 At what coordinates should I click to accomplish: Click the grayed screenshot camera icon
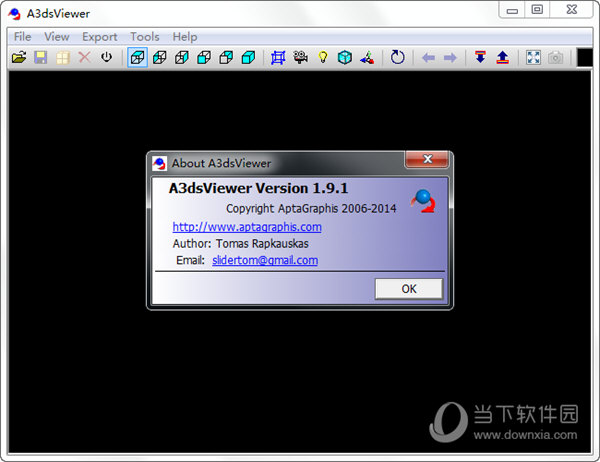point(555,58)
